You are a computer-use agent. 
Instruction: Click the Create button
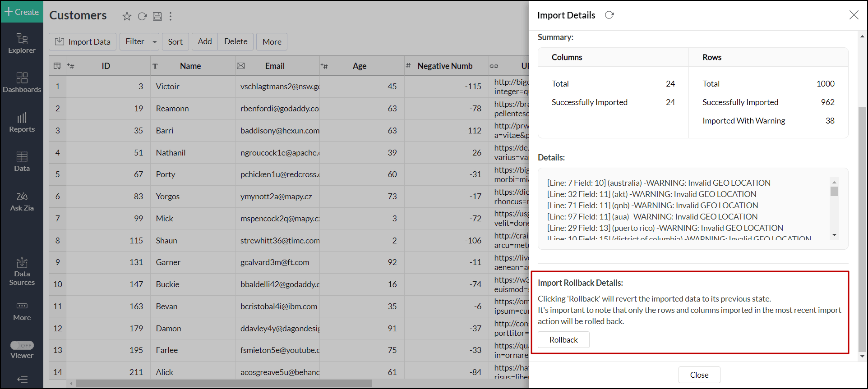(22, 12)
